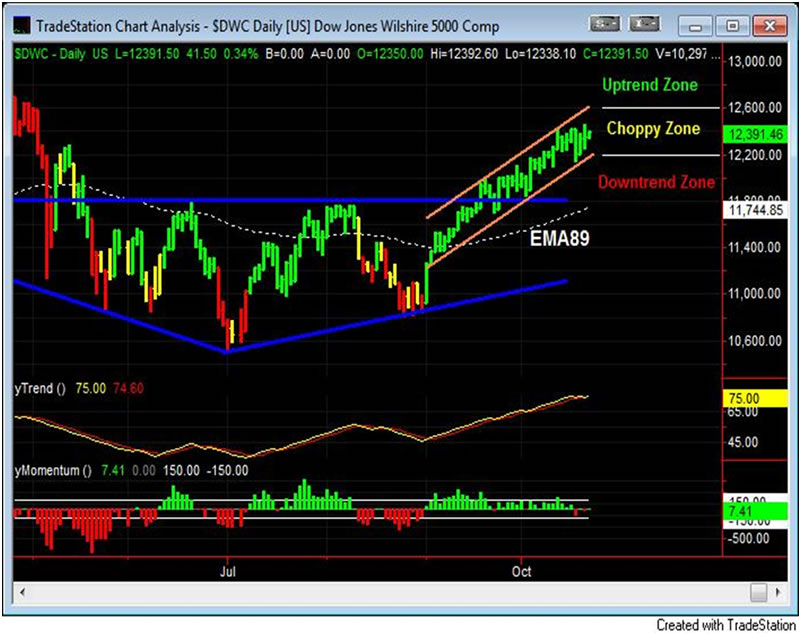The image size is (800, 634).
Task: Maximize the Chart Analysis window
Action: coord(732,26)
